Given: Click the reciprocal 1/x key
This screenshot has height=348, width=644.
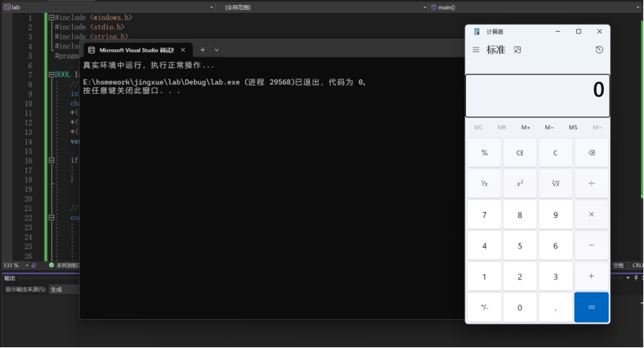Looking at the screenshot, I should [484, 183].
